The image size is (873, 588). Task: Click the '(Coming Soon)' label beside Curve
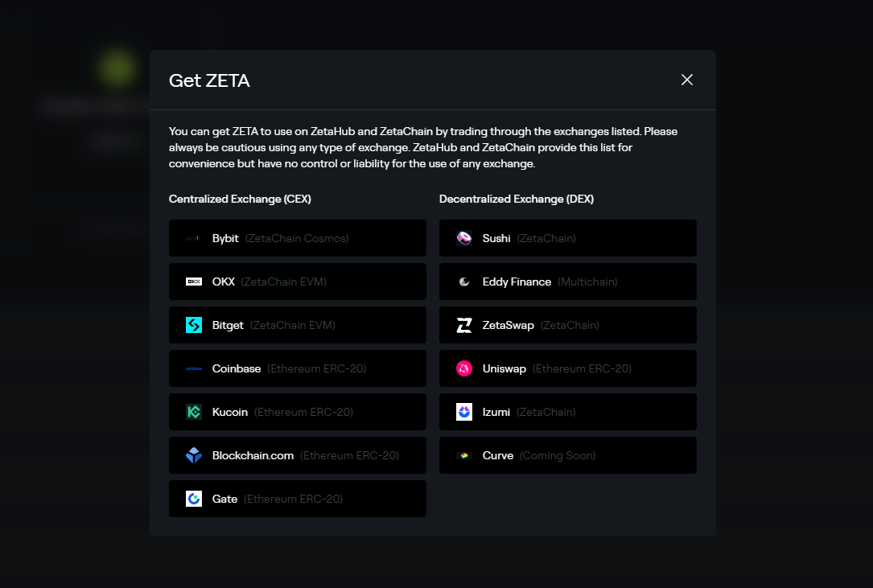[558, 455]
